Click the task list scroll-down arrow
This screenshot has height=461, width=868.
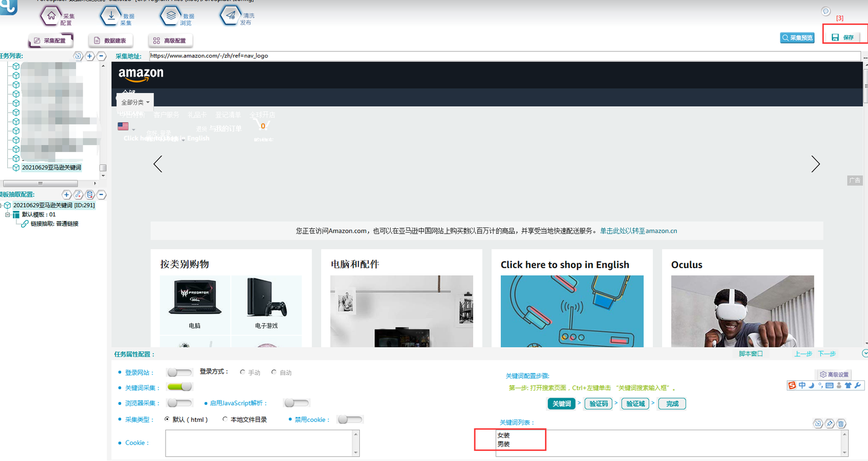point(103,175)
